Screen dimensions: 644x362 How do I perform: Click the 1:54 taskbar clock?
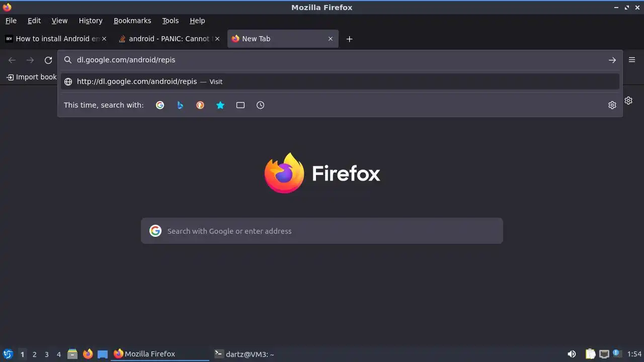634,354
